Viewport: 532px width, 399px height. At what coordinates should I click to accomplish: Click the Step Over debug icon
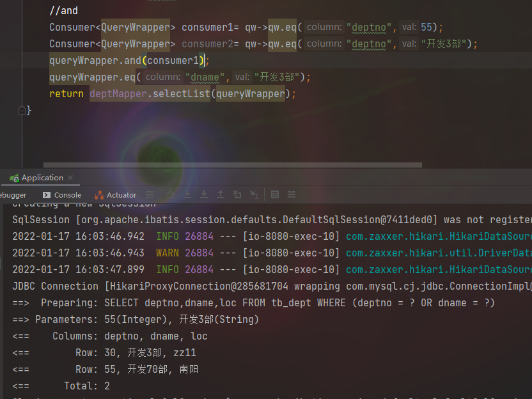click(x=171, y=194)
